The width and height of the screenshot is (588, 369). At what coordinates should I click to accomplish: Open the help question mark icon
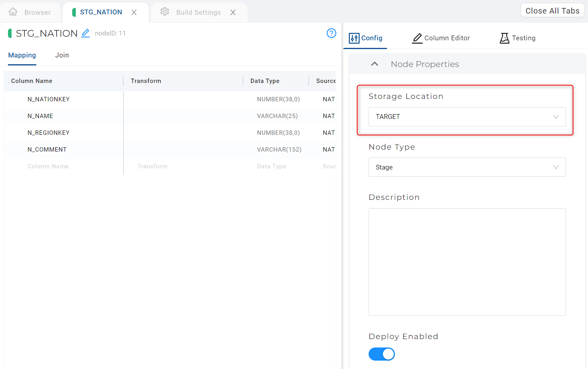tap(331, 34)
